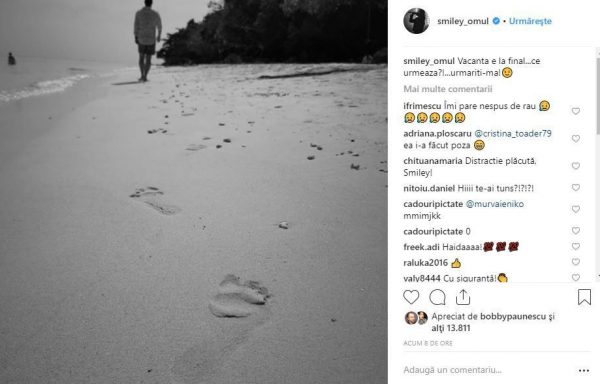The image size is (600, 384).
Task: Like ifrimescu's comment
Action: pos(576,111)
